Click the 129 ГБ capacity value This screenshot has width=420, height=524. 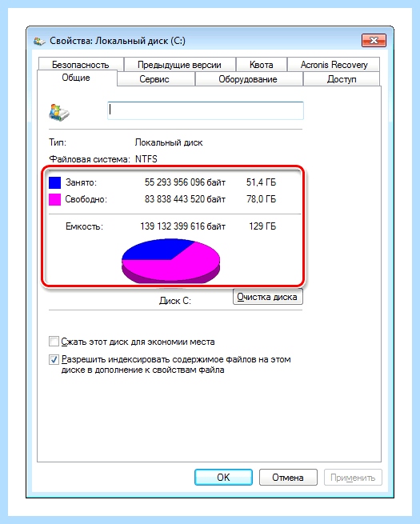[x=262, y=226]
